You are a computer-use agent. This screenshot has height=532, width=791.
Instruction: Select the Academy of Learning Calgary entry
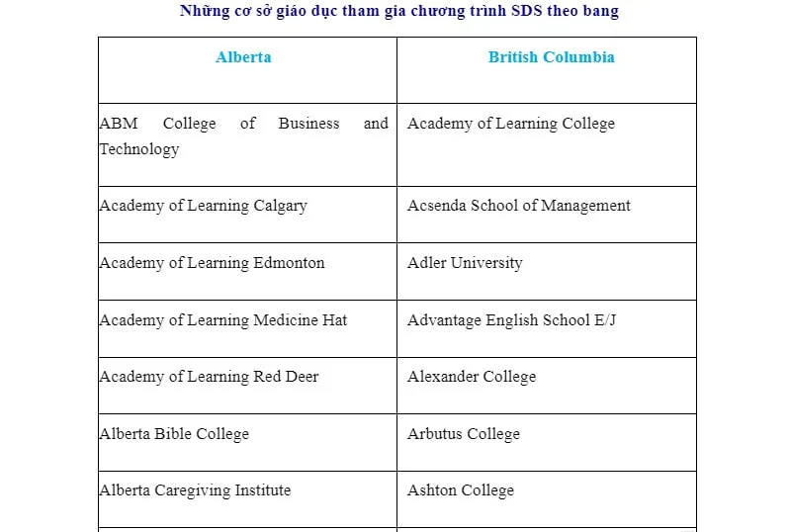(203, 206)
